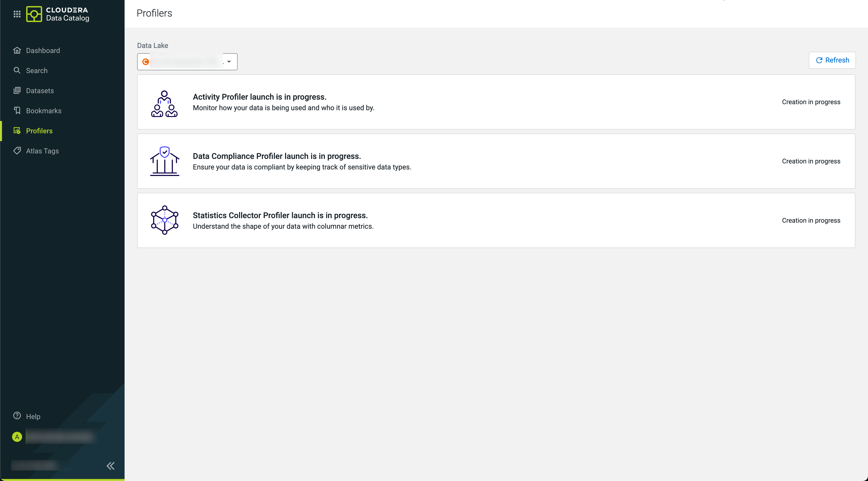Screen dimensions: 868x481
Task: Click the Search magnifier icon in sidebar
Action: pos(17,70)
